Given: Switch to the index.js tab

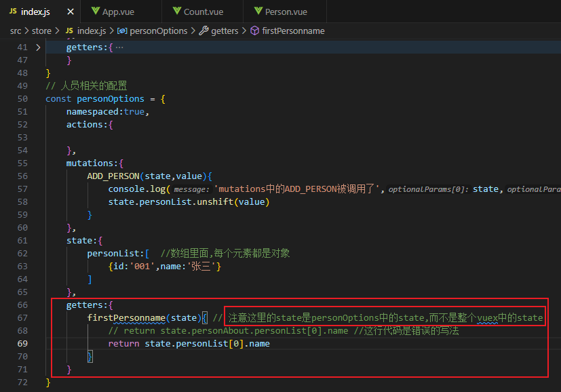Looking at the screenshot, I should pyautogui.click(x=35, y=12).
